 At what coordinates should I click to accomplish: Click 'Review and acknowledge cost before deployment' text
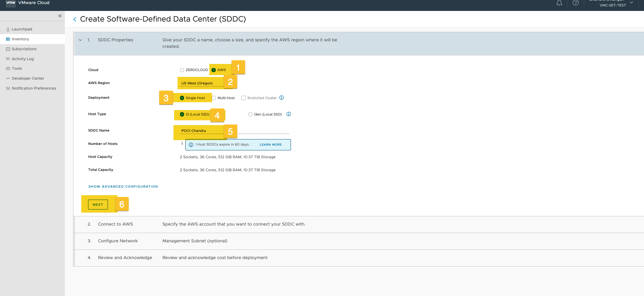click(x=215, y=258)
